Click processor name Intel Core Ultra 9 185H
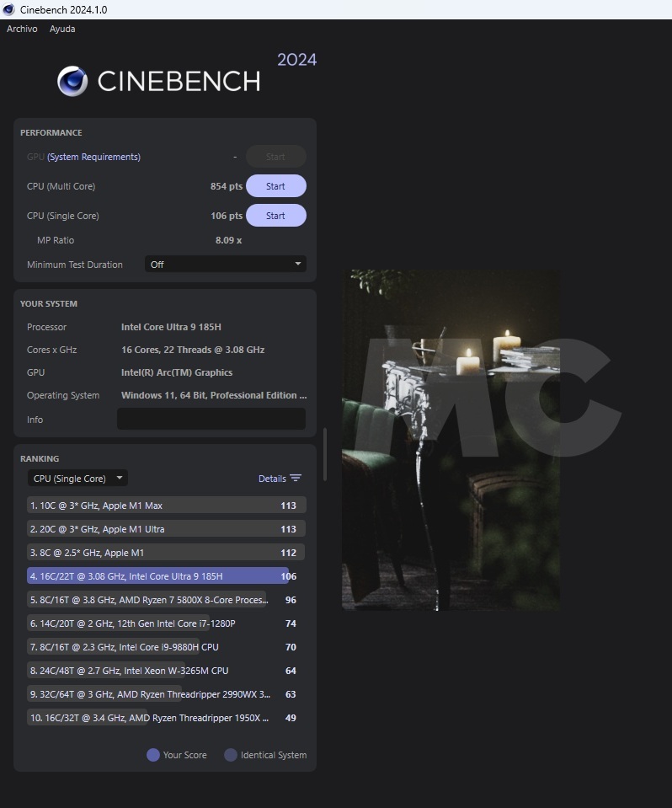Viewport: 672px width, 808px height. [x=171, y=327]
